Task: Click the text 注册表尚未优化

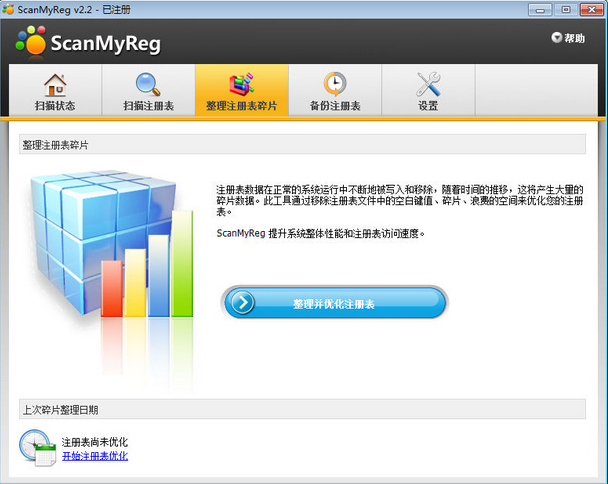Action: pyautogui.click(x=95, y=442)
